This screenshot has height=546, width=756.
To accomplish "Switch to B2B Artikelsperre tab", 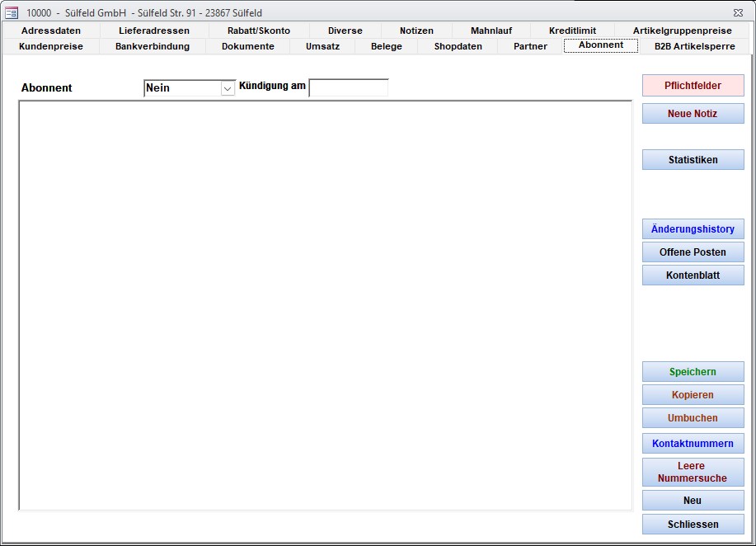I will [x=694, y=46].
